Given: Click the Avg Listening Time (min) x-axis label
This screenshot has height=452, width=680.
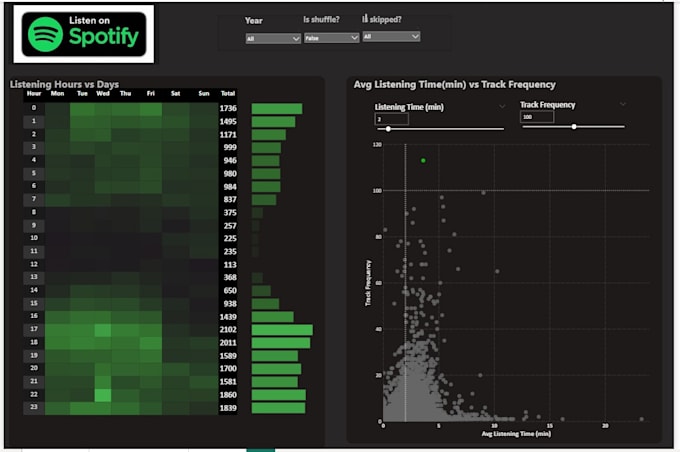Looking at the screenshot, I should 516,434.
